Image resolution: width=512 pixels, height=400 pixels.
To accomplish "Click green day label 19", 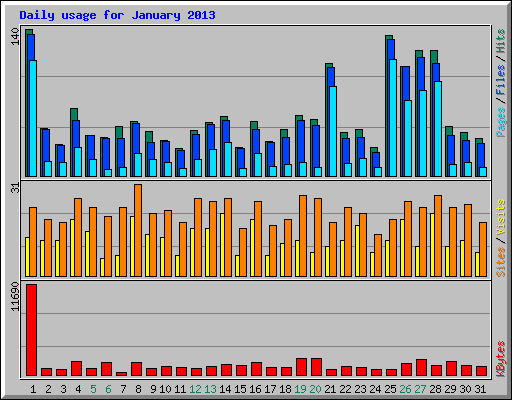I will (x=300, y=389).
